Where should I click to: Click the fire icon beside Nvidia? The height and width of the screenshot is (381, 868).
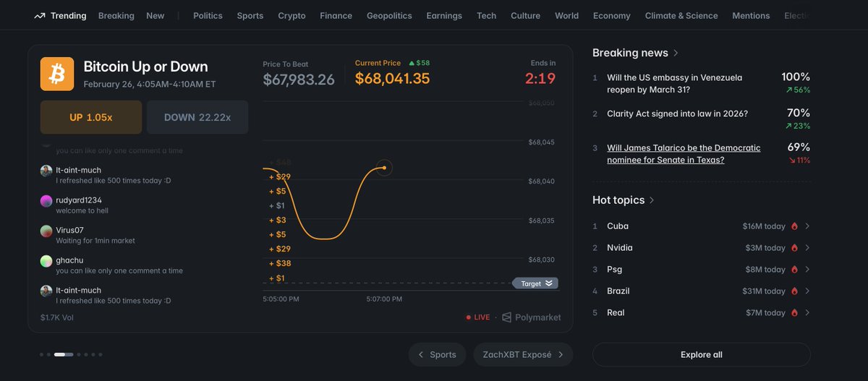tap(794, 248)
